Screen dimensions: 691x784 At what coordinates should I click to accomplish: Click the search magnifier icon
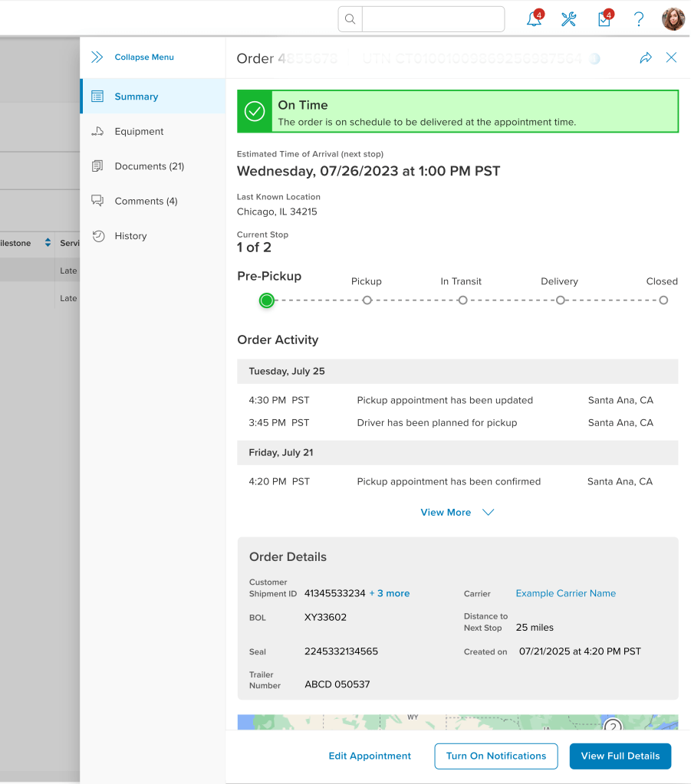(x=350, y=19)
